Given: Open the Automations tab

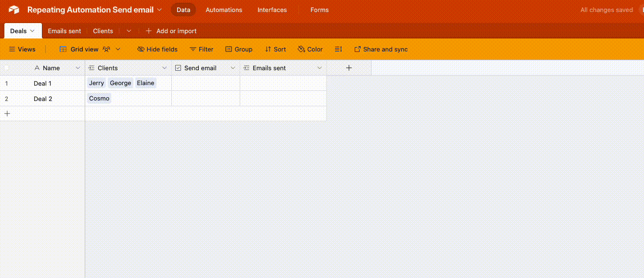Looking at the screenshot, I should (x=224, y=10).
